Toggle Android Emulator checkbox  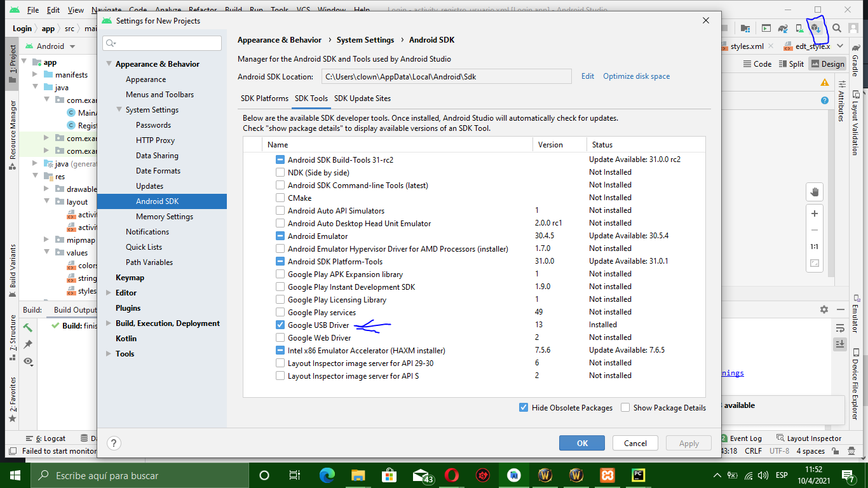(280, 236)
